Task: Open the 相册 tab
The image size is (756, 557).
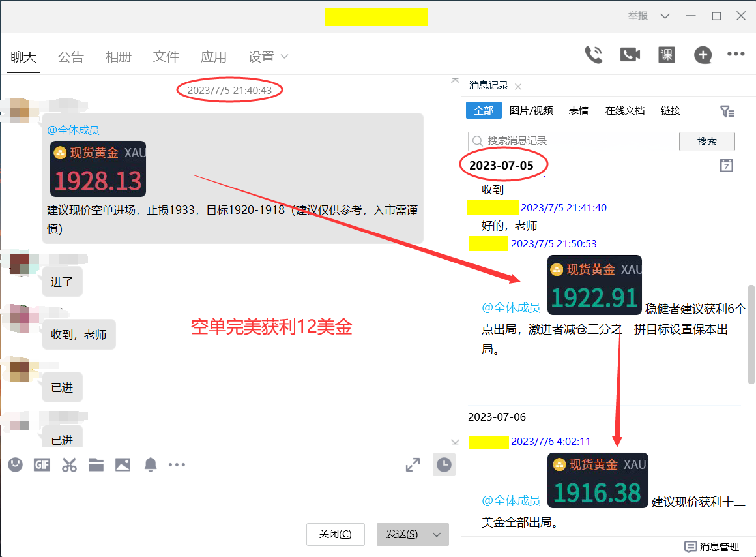Action: coord(119,57)
